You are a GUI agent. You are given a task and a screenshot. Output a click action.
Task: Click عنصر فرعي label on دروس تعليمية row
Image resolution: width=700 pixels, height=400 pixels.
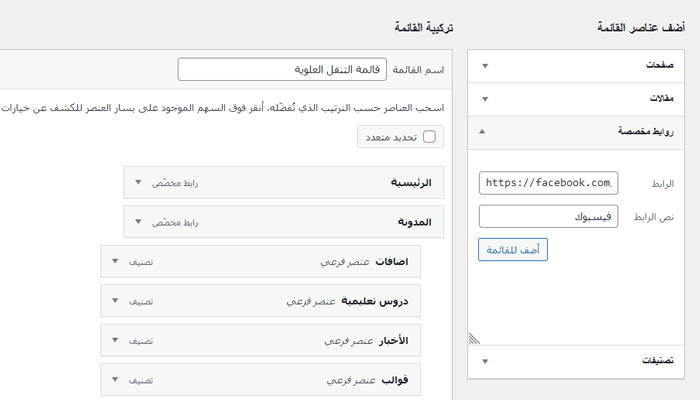(311, 302)
